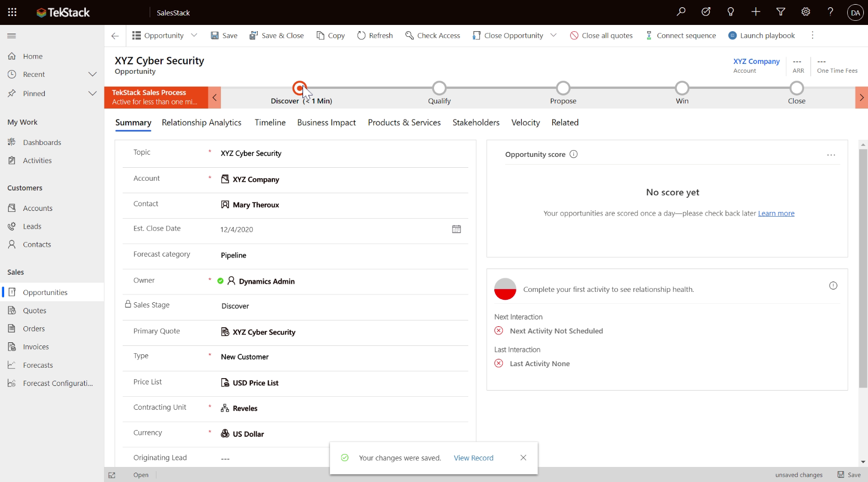This screenshot has width=868, height=482.
Task: Select the Close stage circle
Action: click(x=796, y=88)
